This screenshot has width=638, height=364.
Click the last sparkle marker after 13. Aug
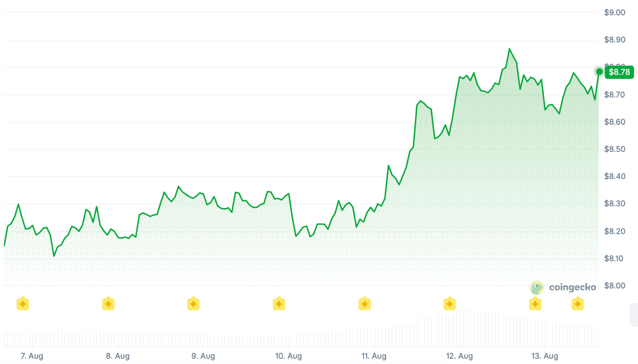tap(577, 304)
